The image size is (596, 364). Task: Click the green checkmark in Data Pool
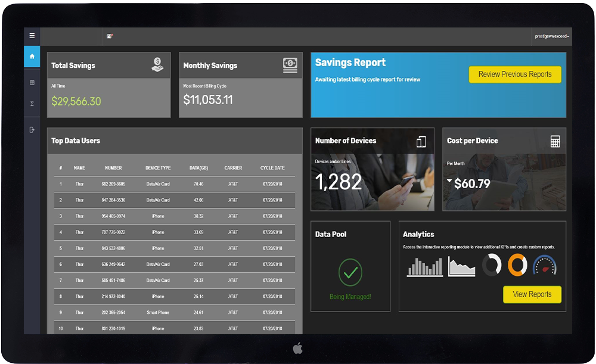point(350,271)
